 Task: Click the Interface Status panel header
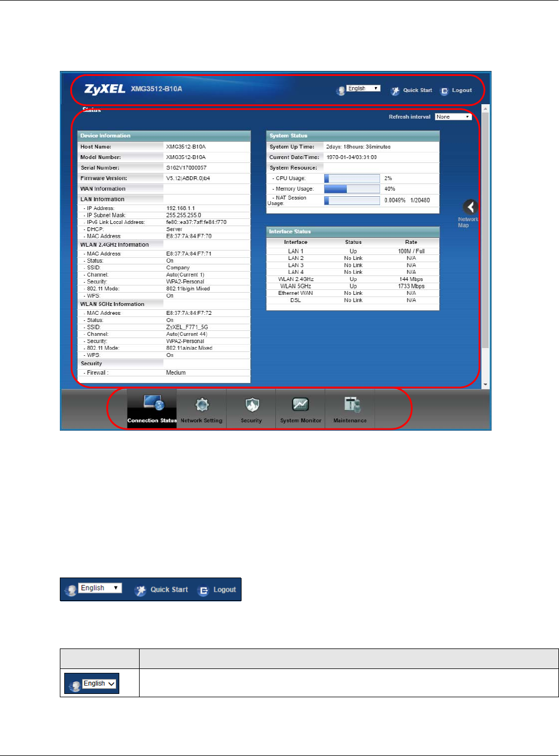click(353, 232)
